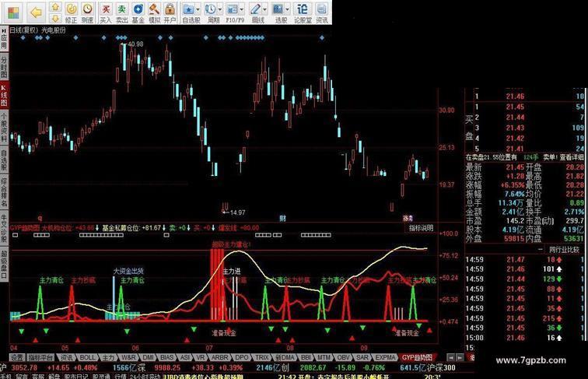Adjust the 卖 parameter arrow
Image resolution: width=588 pixels, height=379 pixels.
tap(188, 228)
